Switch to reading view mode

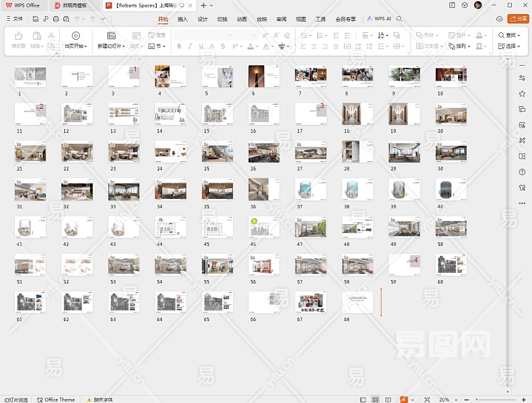[388, 400]
